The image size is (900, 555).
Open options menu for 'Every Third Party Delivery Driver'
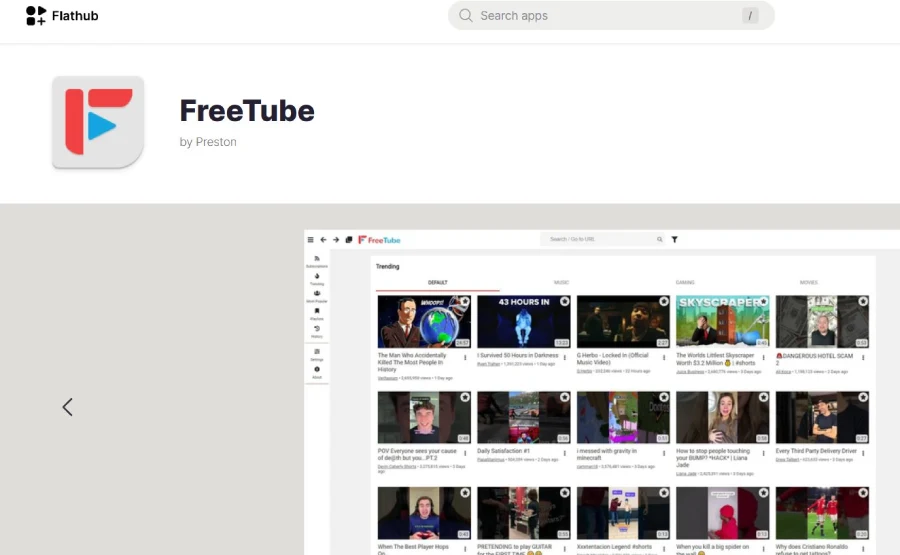tap(863, 453)
